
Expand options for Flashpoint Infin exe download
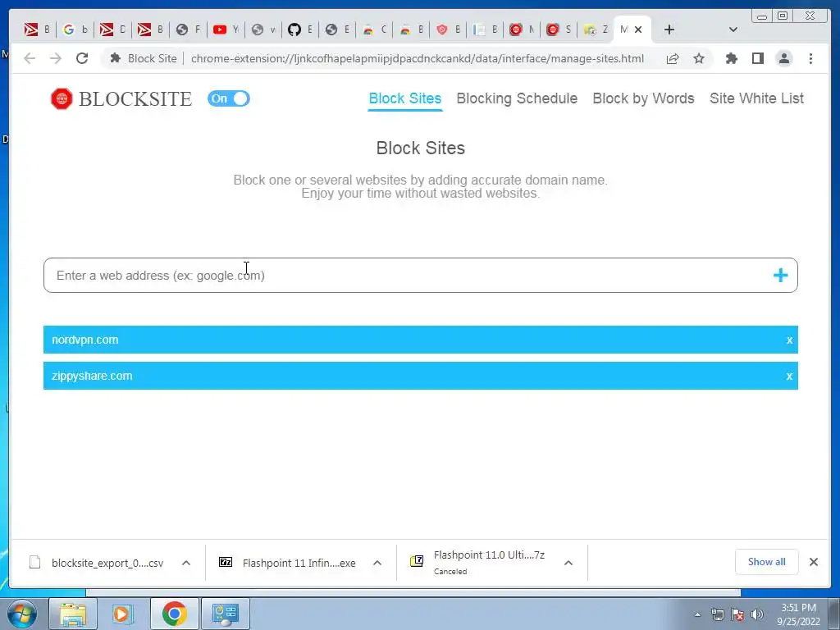pos(377,563)
